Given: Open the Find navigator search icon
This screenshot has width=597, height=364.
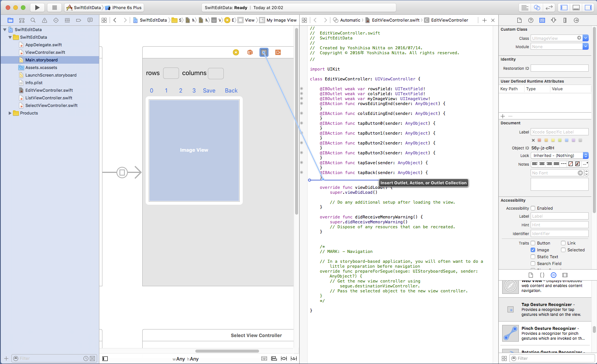Looking at the screenshot, I should [x=33, y=20].
